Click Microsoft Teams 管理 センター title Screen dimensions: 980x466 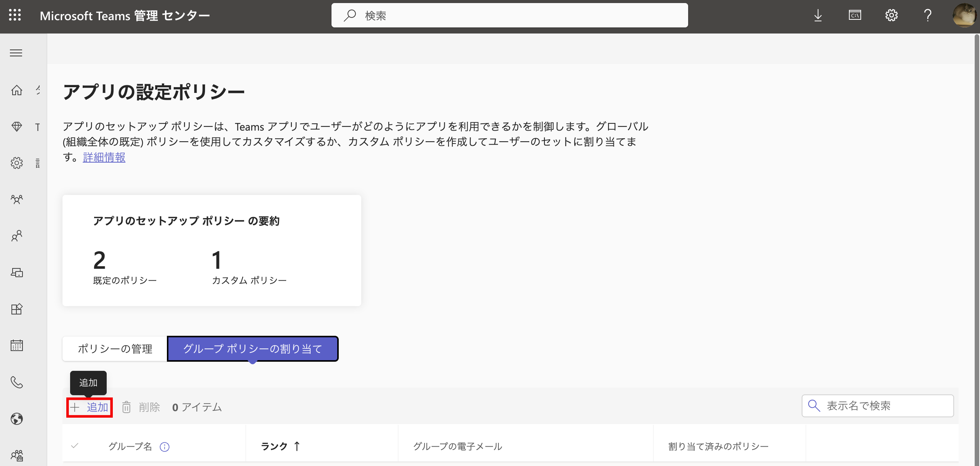(125, 16)
